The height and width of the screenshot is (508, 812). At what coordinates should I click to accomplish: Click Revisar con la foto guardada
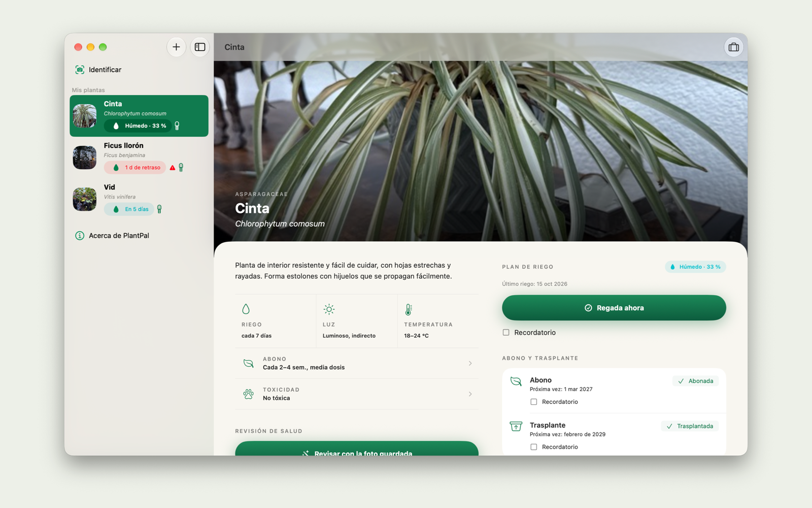(357, 449)
